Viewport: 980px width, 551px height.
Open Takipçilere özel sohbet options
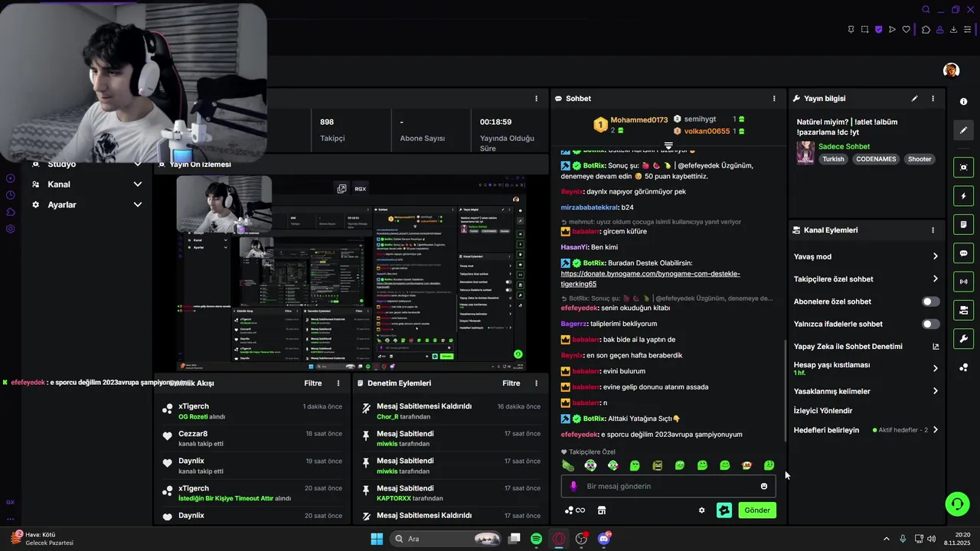pos(866,279)
